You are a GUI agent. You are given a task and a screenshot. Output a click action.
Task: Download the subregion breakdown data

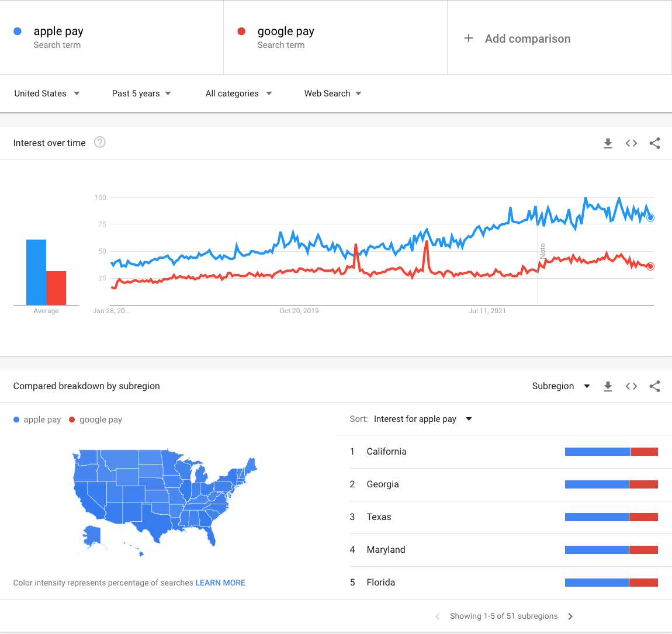point(608,386)
